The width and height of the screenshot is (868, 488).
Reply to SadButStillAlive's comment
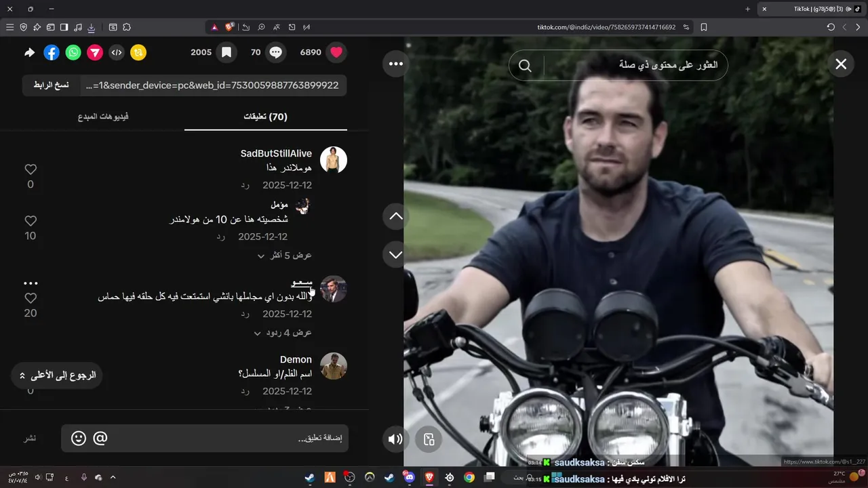pos(245,185)
